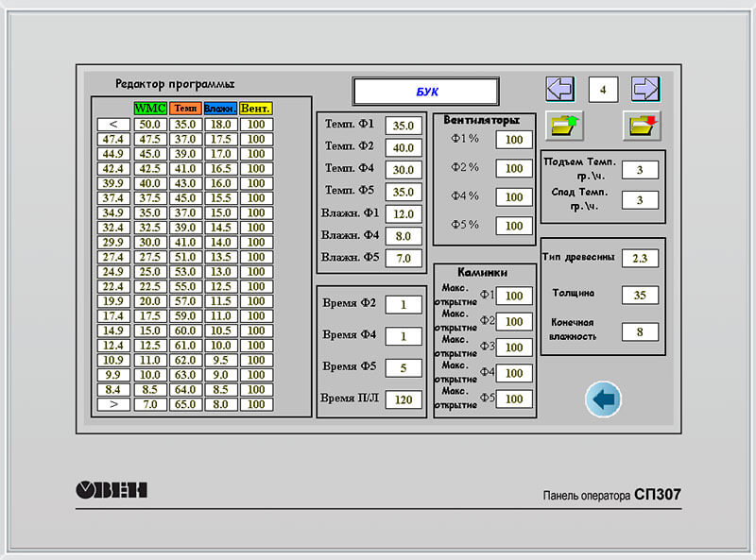This screenshot has height=560, width=756.
Task: Select the program number field showing 4
Action: tap(603, 90)
